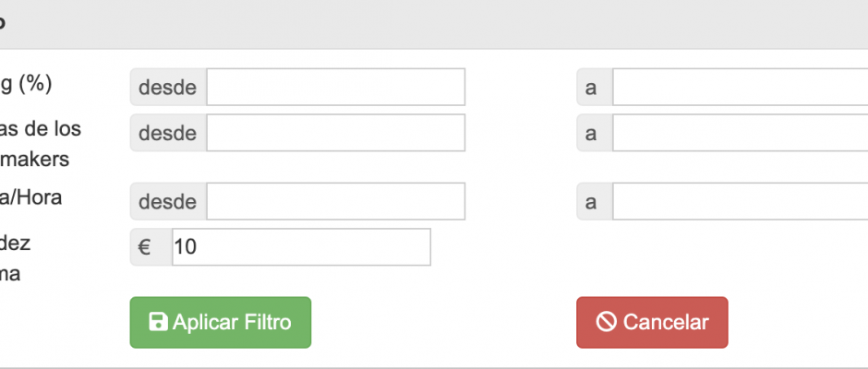The height and width of the screenshot is (369, 868).
Task: Focus the 'a' field in the (%) row
Action: [739, 88]
